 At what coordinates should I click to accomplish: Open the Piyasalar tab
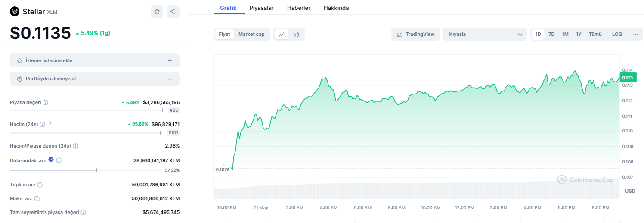pos(261,8)
